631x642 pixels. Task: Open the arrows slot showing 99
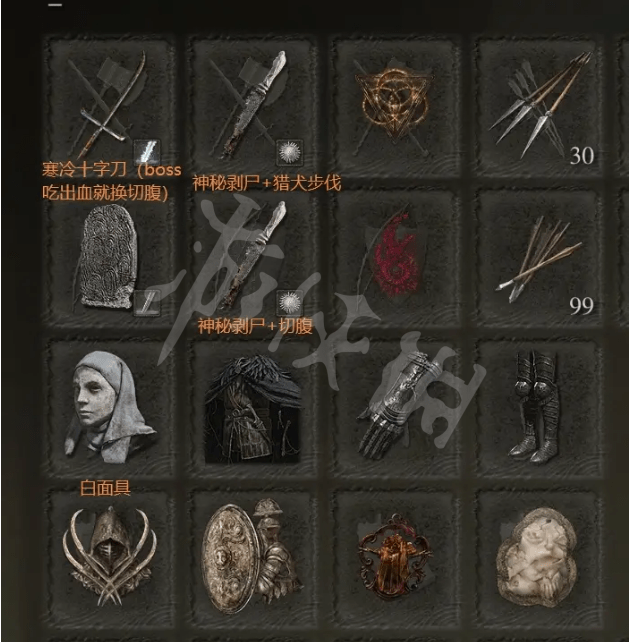click(x=537, y=258)
